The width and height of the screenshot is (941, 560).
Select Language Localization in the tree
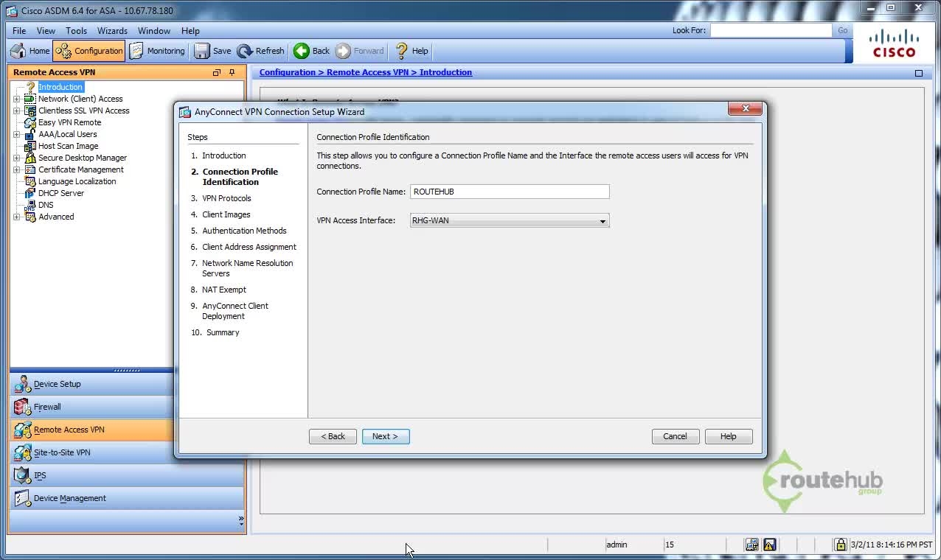click(x=77, y=181)
